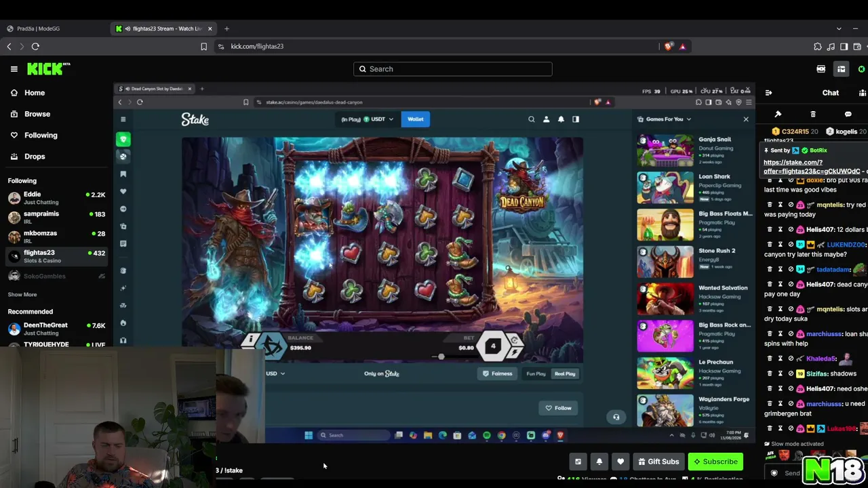The height and width of the screenshot is (488, 868).
Task: Click the clip button below the stream
Action: [x=578, y=462]
